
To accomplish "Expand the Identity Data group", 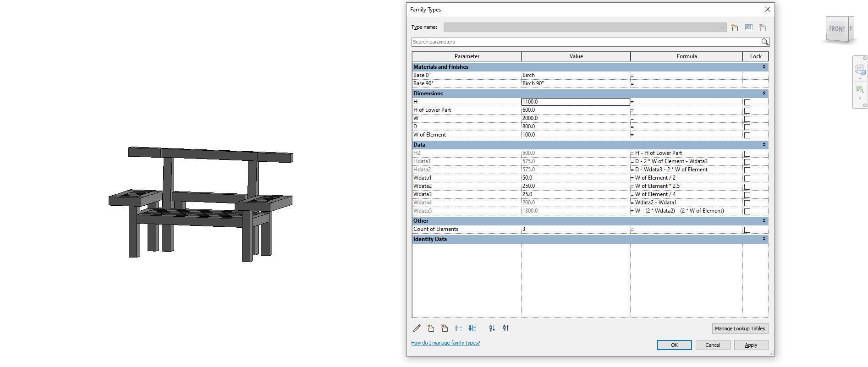I will [x=764, y=239].
